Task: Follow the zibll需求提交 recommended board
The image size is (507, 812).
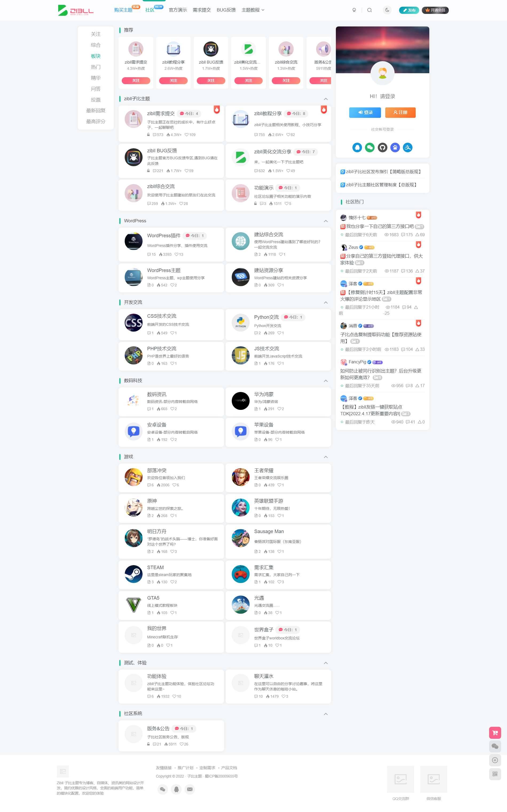Action: click(x=136, y=80)
